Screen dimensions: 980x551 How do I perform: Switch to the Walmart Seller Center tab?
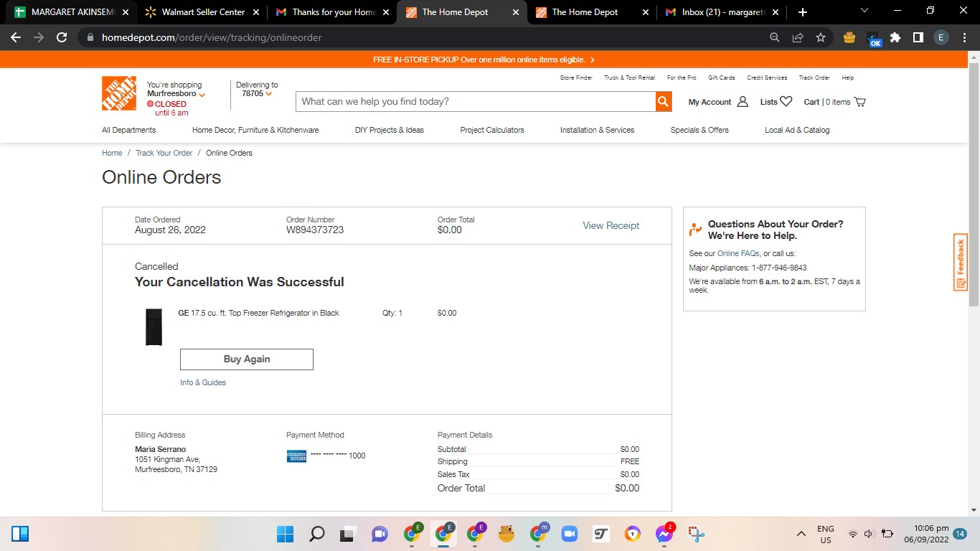point(202,12)
